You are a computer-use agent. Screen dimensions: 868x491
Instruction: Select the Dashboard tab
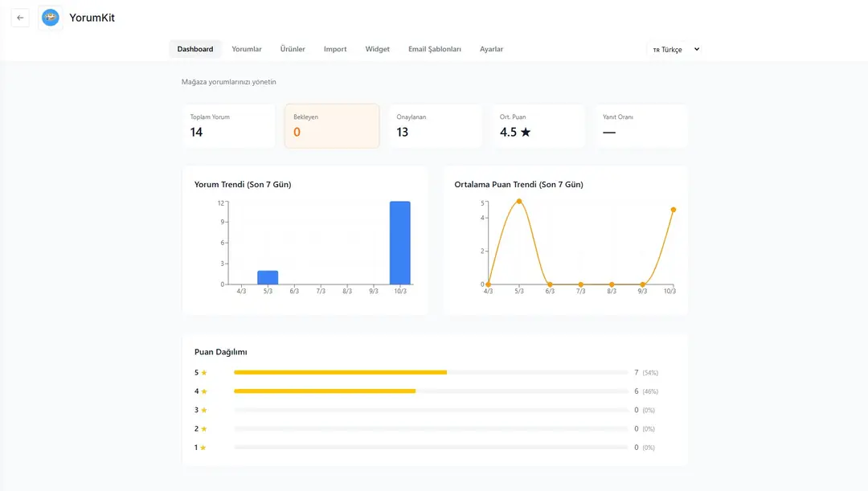[195, 49]
